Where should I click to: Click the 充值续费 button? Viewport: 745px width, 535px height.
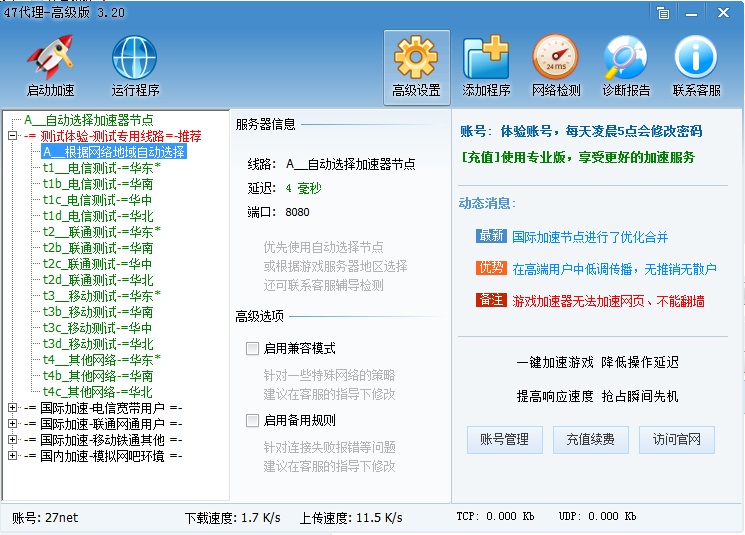(x=590, y=439)
